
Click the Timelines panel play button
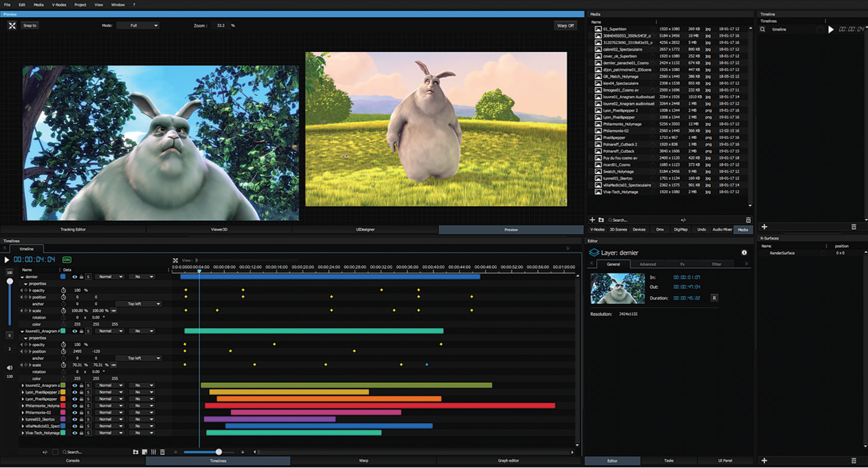(7, 260)
